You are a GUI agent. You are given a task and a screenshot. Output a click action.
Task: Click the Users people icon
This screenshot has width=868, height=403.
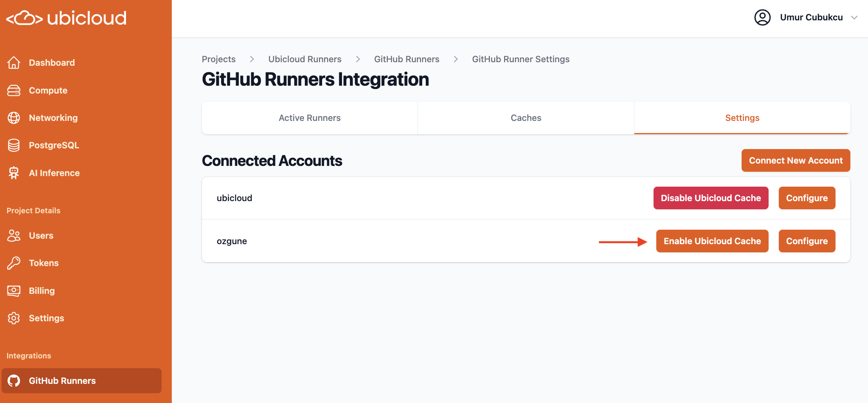(x=14, y=236)
